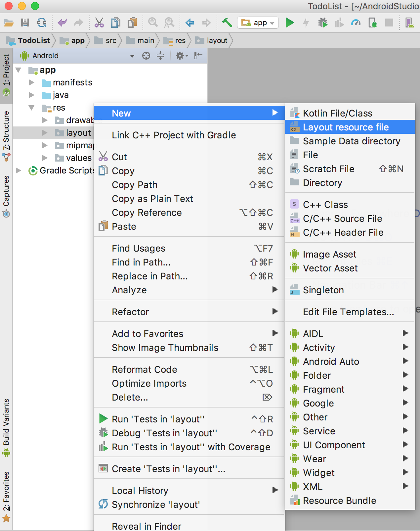This screenshot has width=420, height=531.
Task: Click the Cut scissors toolbar icon
Action: (x=99, y=23)
